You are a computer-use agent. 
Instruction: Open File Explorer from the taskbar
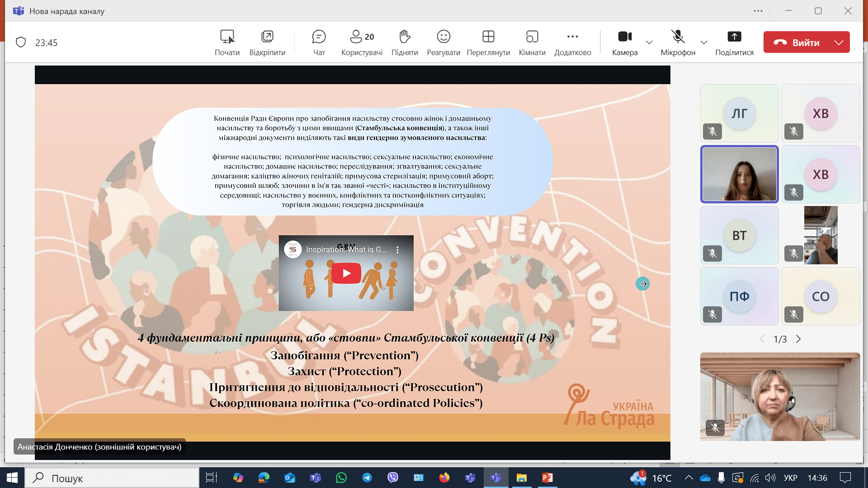(x=522, y=478)
